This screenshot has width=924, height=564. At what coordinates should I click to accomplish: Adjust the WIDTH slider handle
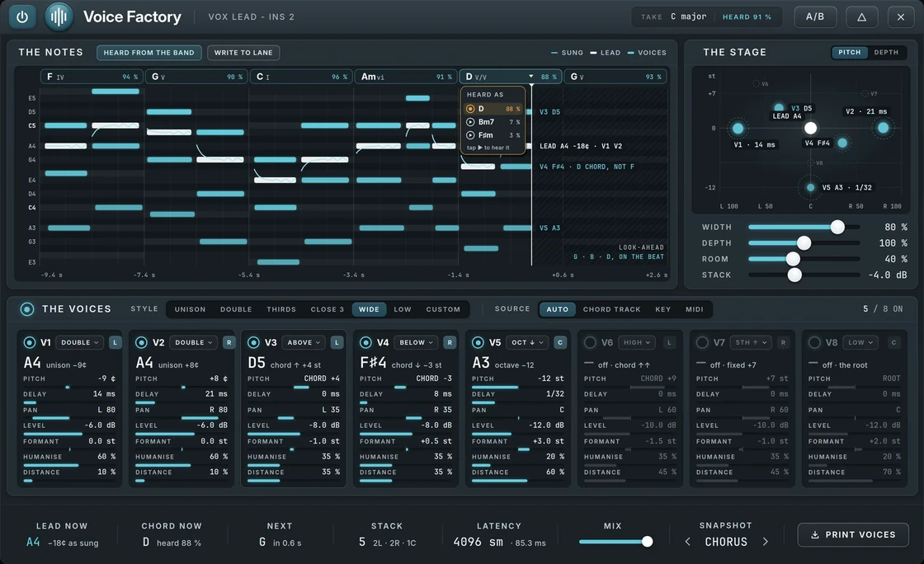tap(837, 227)
